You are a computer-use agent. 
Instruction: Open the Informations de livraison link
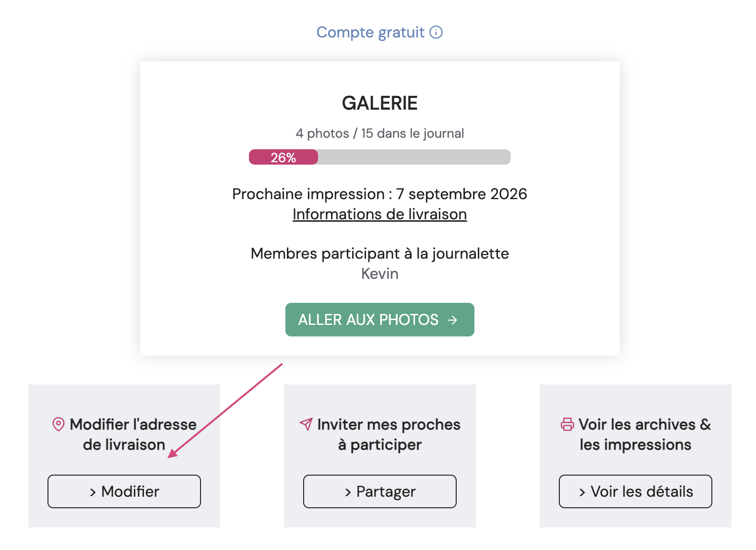pyautogui.click(x=380, y=214)
